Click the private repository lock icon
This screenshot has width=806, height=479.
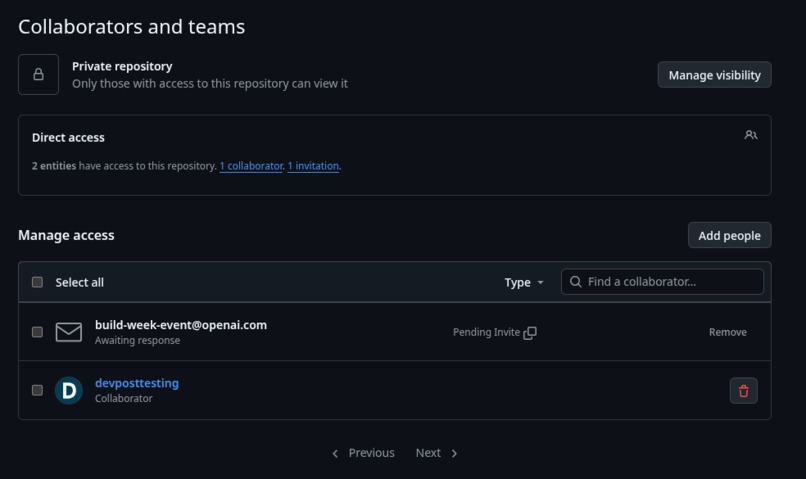(39, 75)
